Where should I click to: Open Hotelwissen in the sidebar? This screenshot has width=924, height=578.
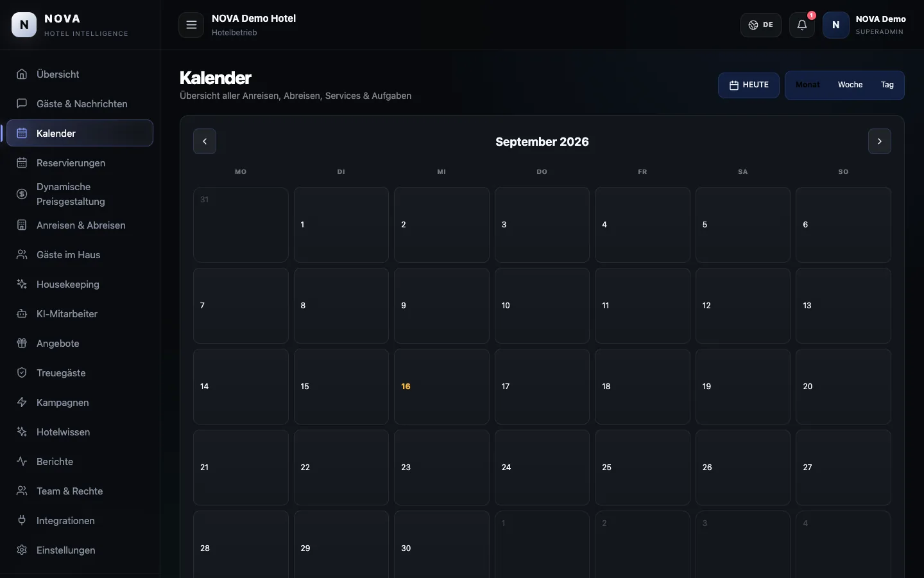[x=80, y=432]
